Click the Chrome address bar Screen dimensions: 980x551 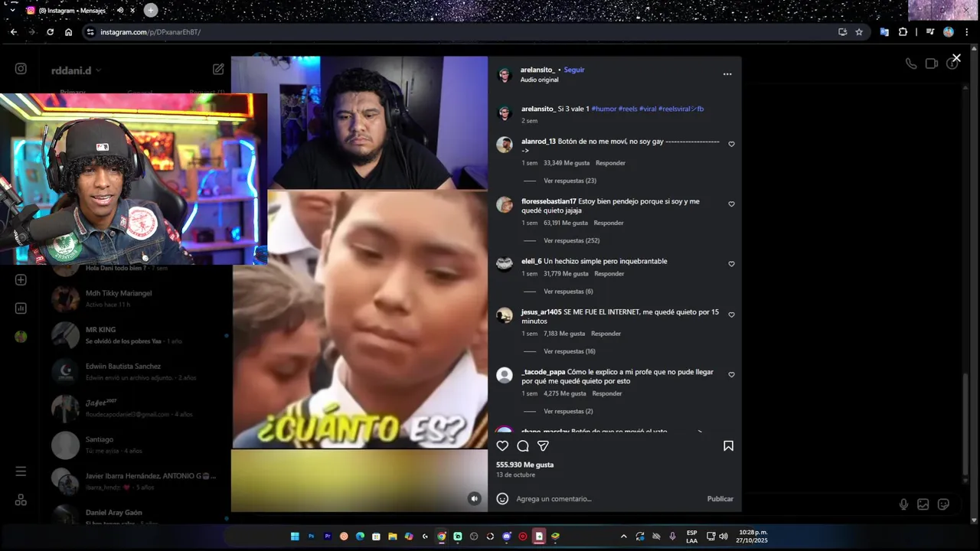pyautogui.click(x=459, y=32)
